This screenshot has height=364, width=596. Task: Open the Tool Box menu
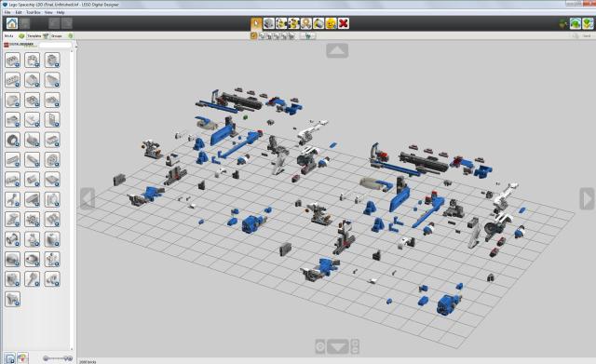click(x=34, y=12)
